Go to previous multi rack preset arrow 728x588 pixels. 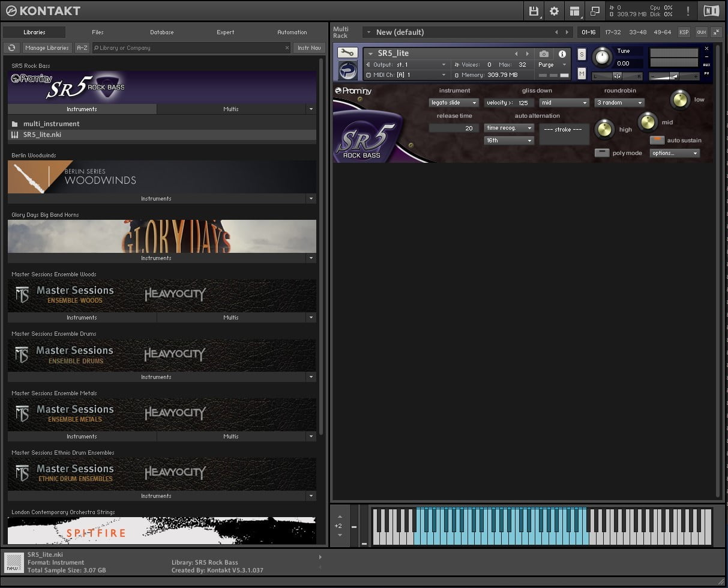pyautogui.click(x=556, y=32)
